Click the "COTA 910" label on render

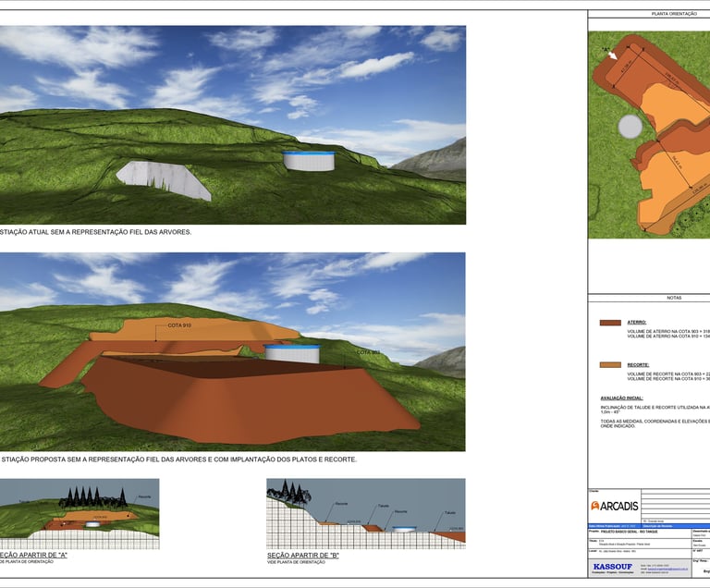[179, 325]
